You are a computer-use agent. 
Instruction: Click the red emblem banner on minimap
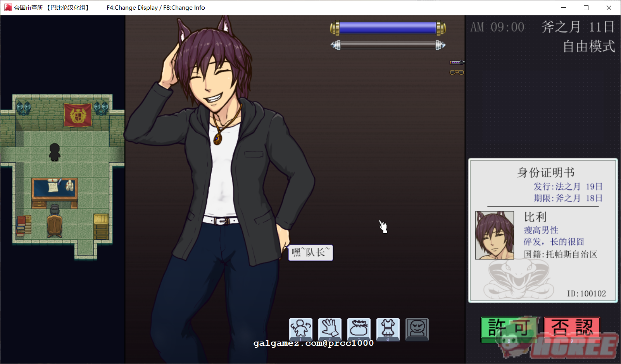point(78,115)
